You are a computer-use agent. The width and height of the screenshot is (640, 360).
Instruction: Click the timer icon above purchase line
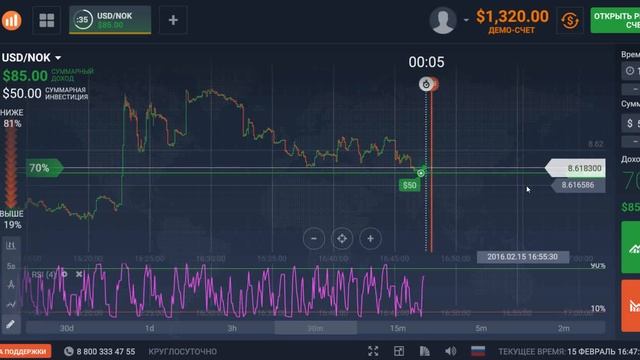coord(426,84)
